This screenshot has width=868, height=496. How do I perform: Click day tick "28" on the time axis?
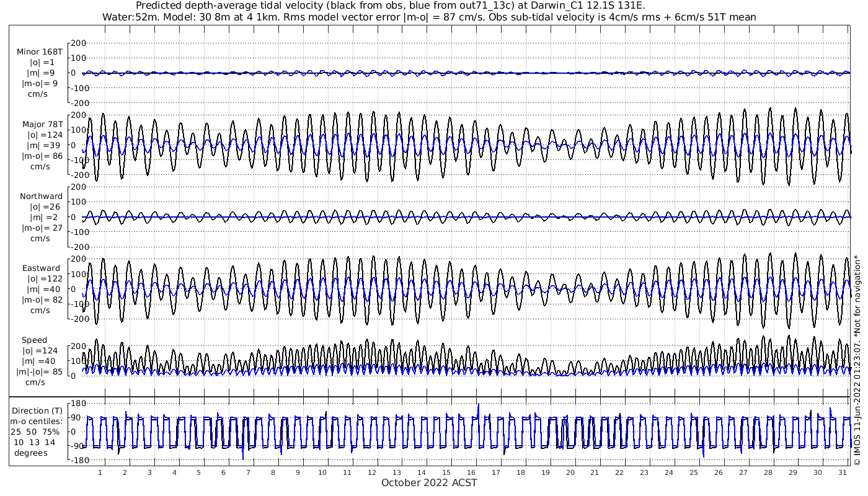click(768, 472)
